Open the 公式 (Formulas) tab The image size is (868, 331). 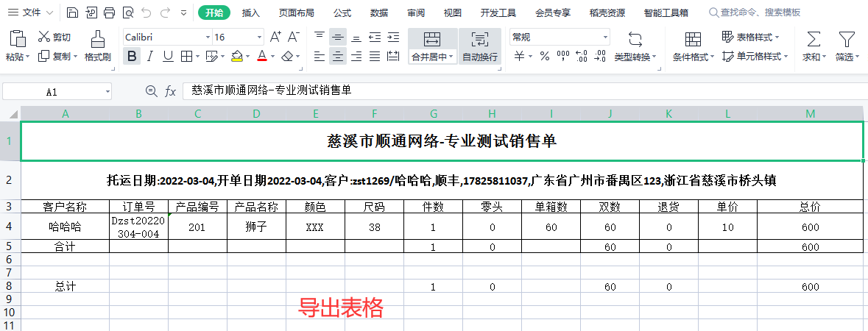point(342,13)
